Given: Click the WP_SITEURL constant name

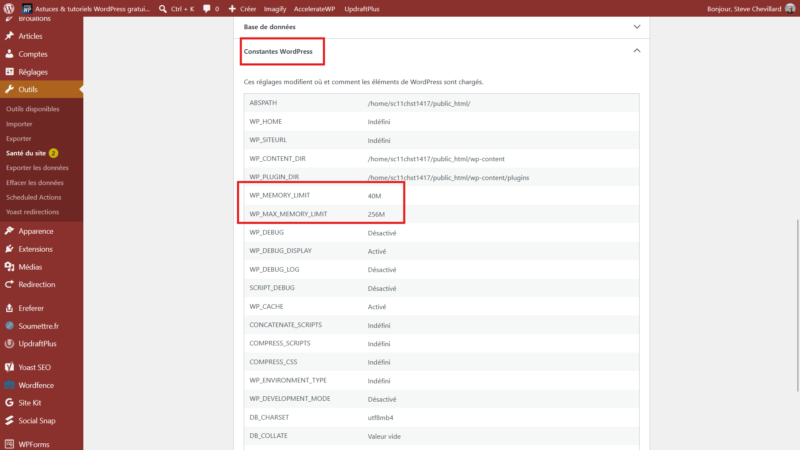Looking at the screenshot, I should tap(268, 140).
